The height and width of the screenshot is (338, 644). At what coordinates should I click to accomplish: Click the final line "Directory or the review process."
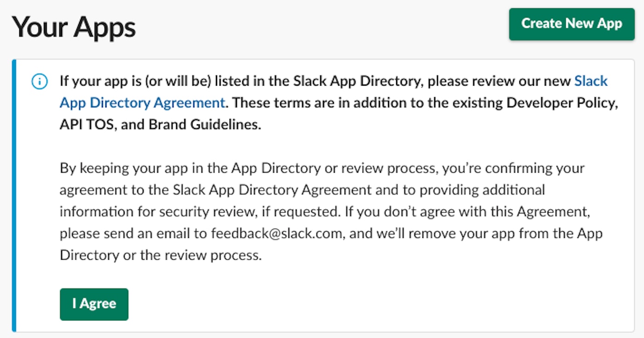coord(161,255)
